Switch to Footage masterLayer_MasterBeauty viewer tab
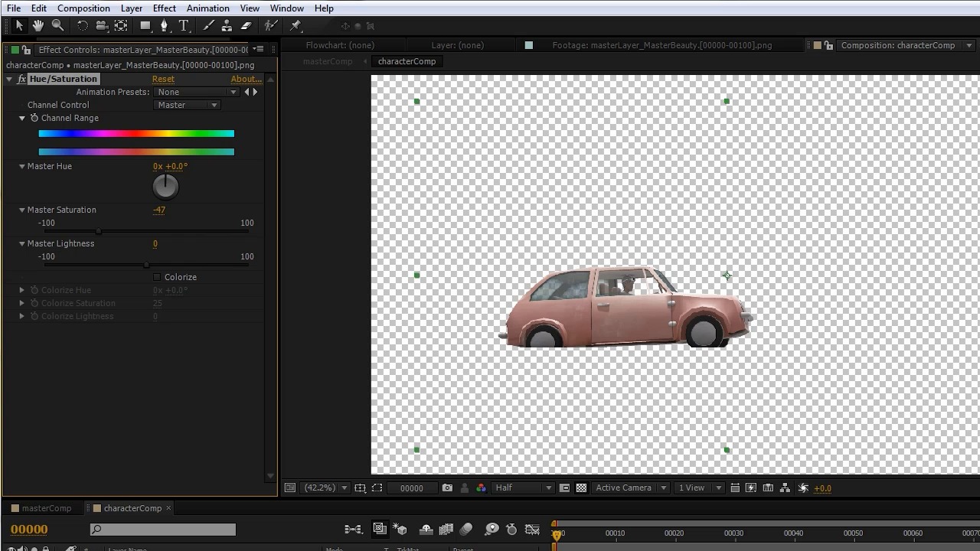This screenshot has height=551, width=980. click(661, 45)
